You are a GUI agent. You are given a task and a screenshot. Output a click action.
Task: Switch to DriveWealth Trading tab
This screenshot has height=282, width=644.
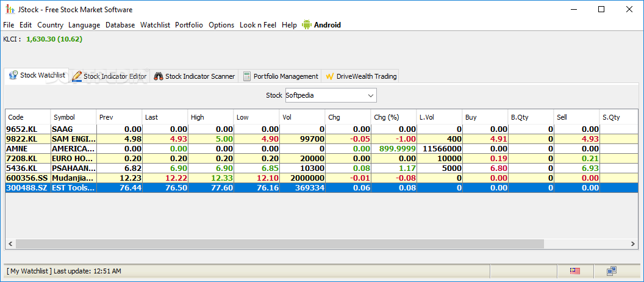click(361, 76)
